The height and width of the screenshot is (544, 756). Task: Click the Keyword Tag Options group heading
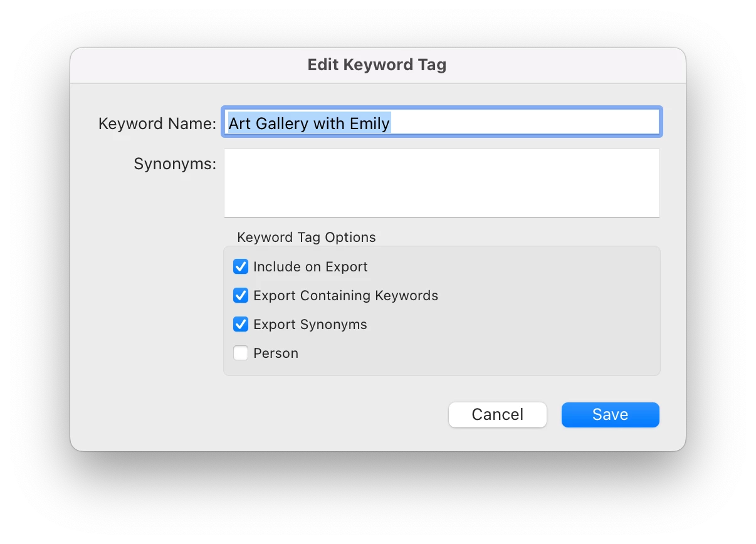(x=307, y=238)
